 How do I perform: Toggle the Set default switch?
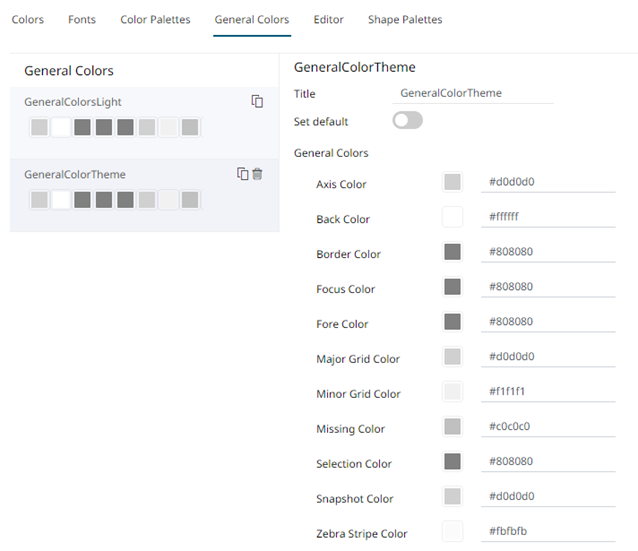click(408, 121)
